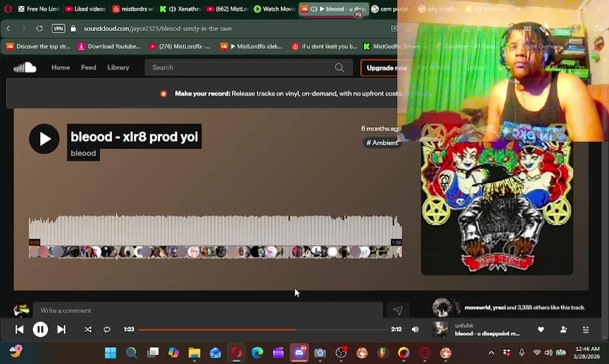Open the if u dont likeit you b... bookmark

point(325,47)
